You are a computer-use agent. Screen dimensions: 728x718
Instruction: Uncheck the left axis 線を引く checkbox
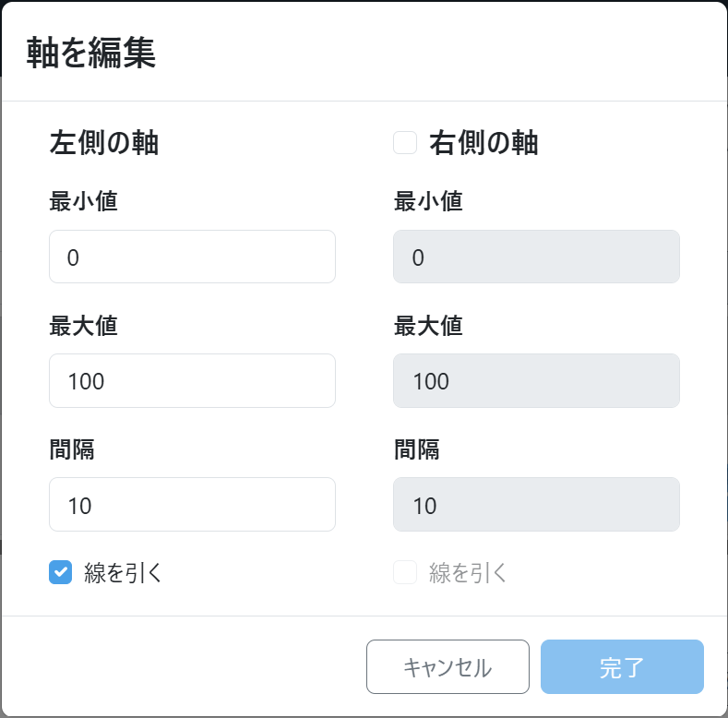coord(61,573)
